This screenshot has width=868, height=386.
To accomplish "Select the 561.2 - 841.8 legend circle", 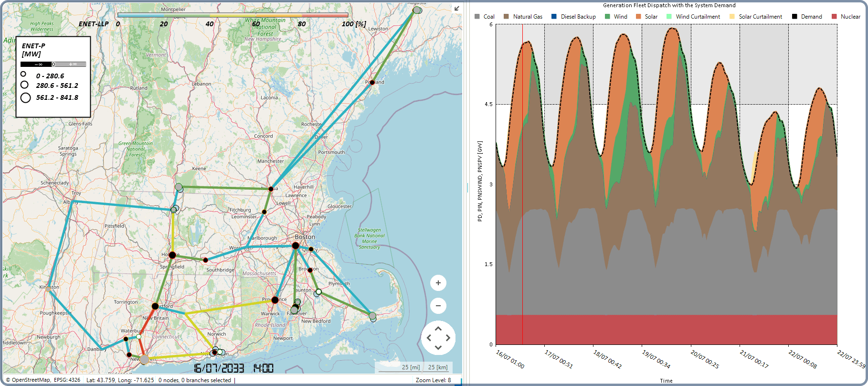I will 26,97.
